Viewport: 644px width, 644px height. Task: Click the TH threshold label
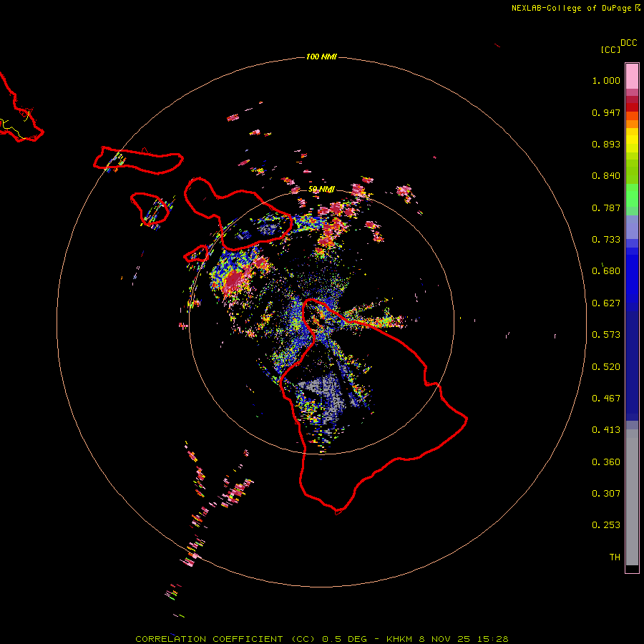(x=615, y=557)
